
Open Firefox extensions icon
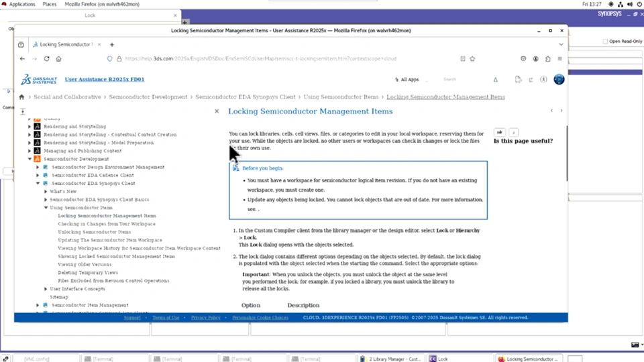coord(548,59)
